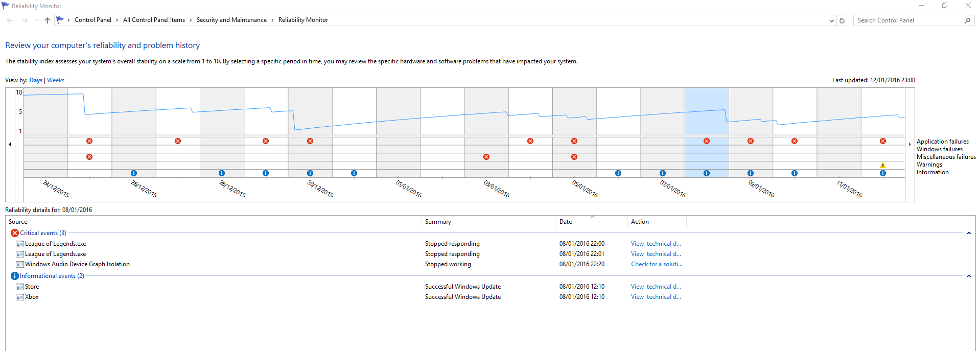
Task: Open Security and Maintenance breadcrumb
Action: pos(231,20)
